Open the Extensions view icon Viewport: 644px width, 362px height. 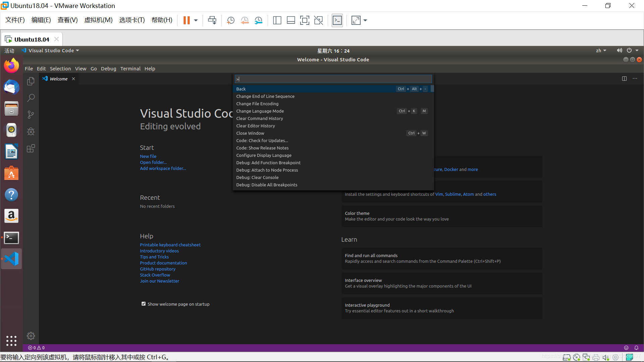pos(31,148)
